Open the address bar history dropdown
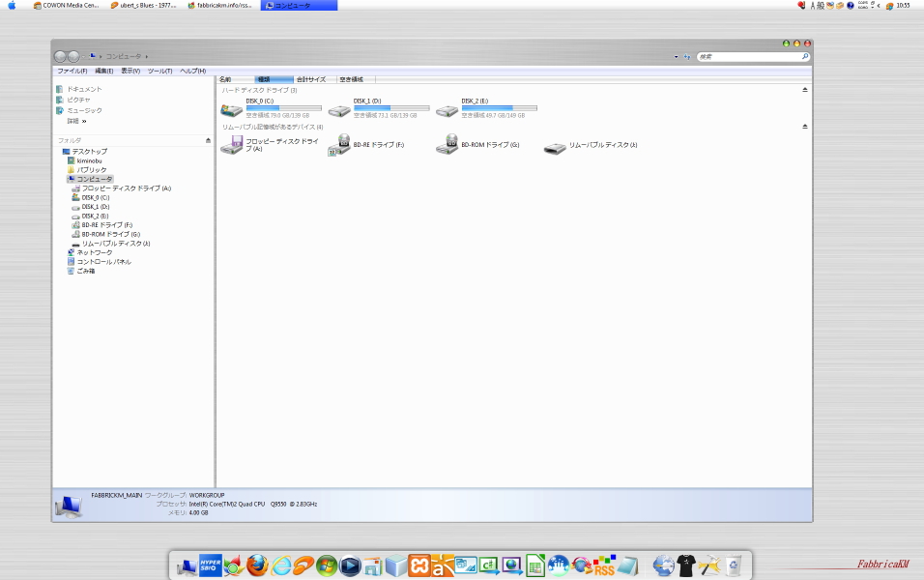This screenshot has height=580, width=924. pos(677,57)
